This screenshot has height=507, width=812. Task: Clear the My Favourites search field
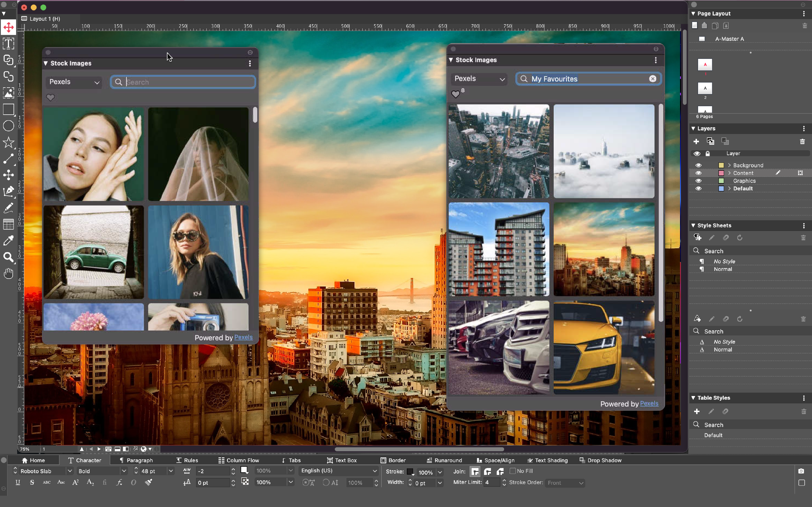point(652,79)
